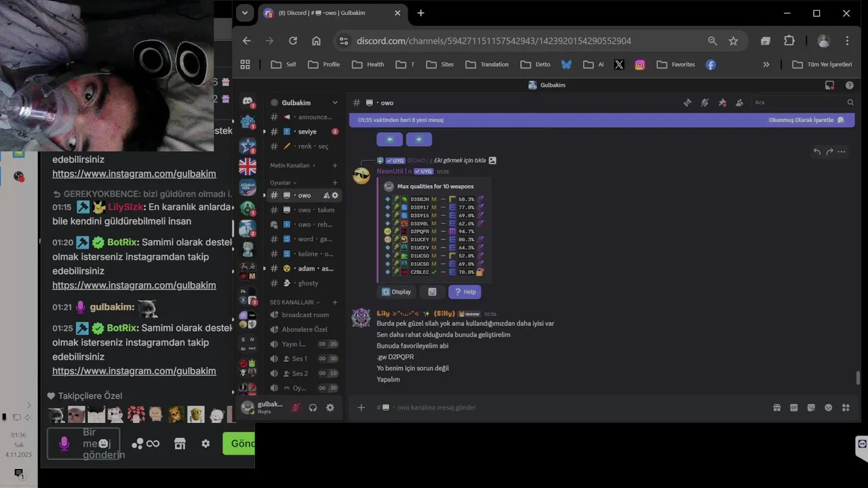Join the Ses 1 voice channel
868x488 pixels.
302,359
